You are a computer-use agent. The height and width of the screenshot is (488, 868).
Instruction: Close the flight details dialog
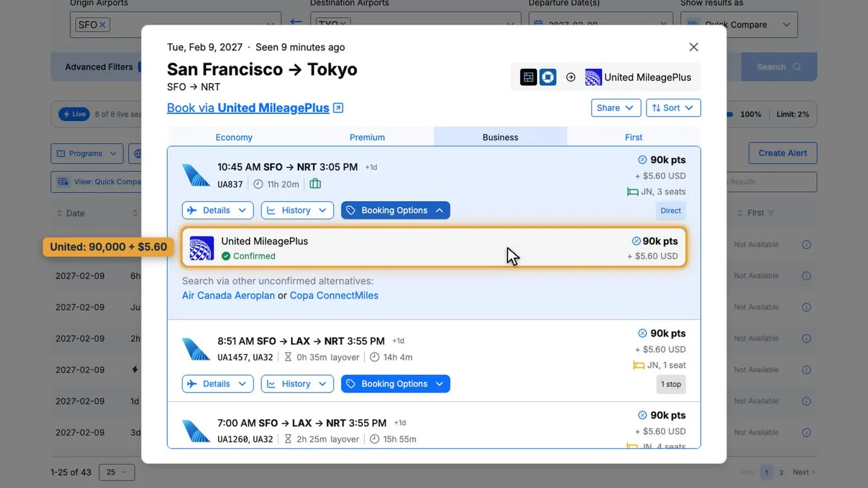pyautogui.click(x=693, y=47)
